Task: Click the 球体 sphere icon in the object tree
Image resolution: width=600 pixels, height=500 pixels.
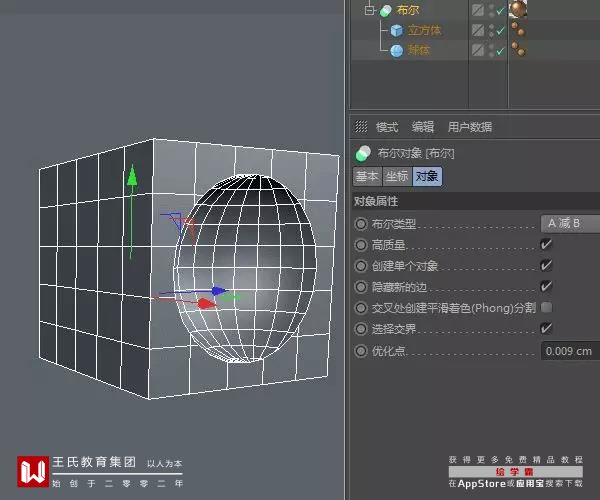Action: (397, 50)
